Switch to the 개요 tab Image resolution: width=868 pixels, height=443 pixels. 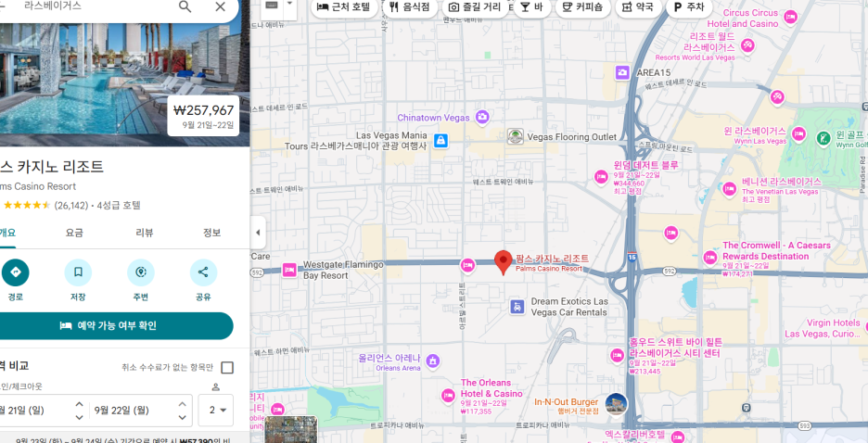(7, 233)
